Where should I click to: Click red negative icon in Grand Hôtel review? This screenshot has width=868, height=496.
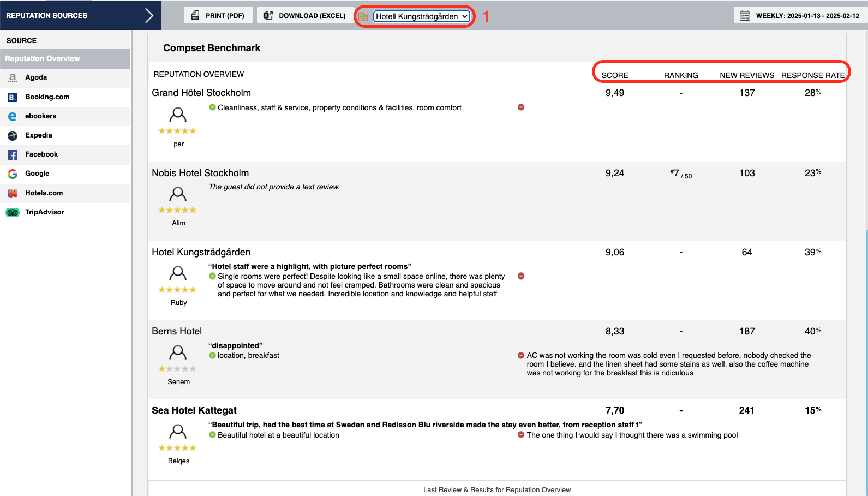coord(521,107)
